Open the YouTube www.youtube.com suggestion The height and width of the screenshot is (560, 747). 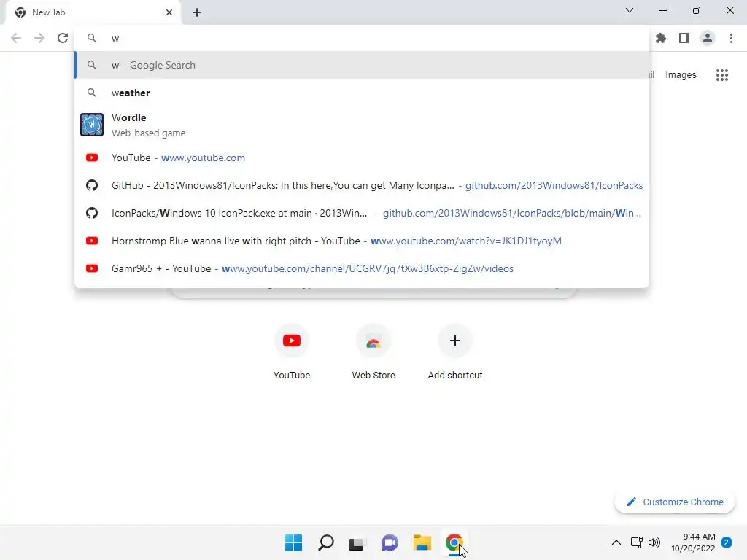362,157
